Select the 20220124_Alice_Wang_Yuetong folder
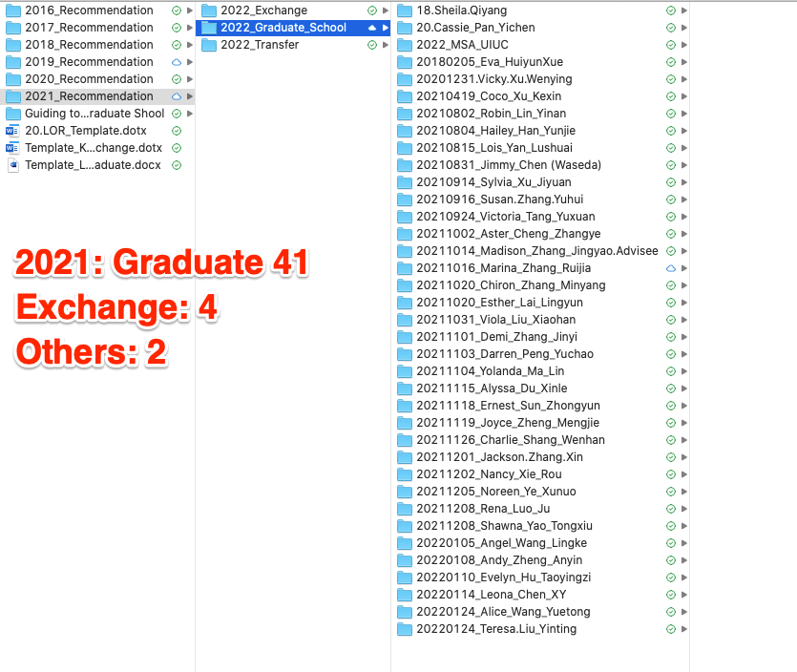 click(542, 612)
